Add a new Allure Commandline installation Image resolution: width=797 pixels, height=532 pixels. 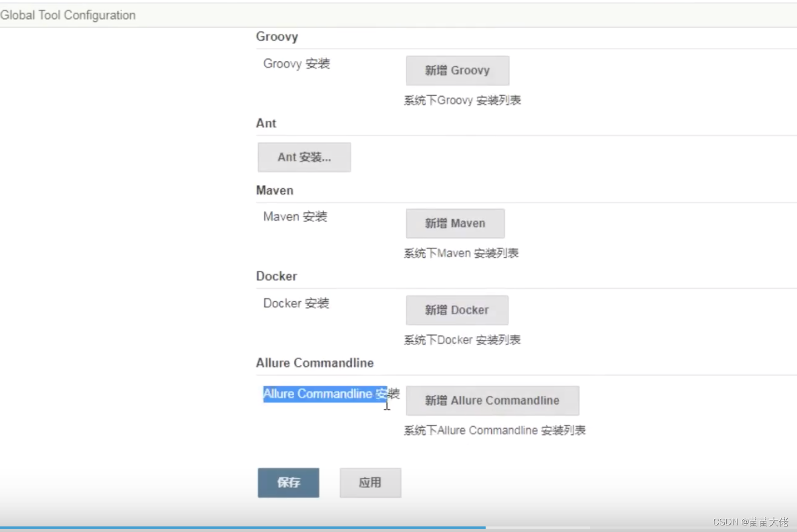click(492, 401)
